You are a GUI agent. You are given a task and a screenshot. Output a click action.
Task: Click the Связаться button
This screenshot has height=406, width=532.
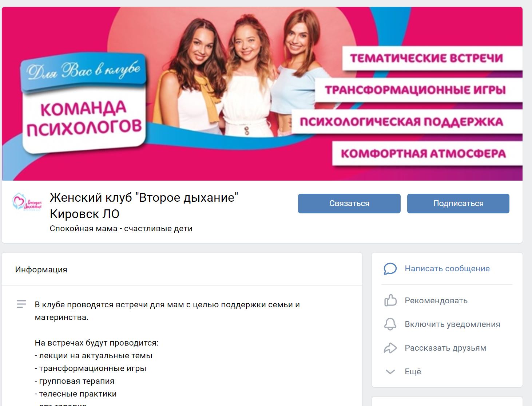tap(349, 203)
